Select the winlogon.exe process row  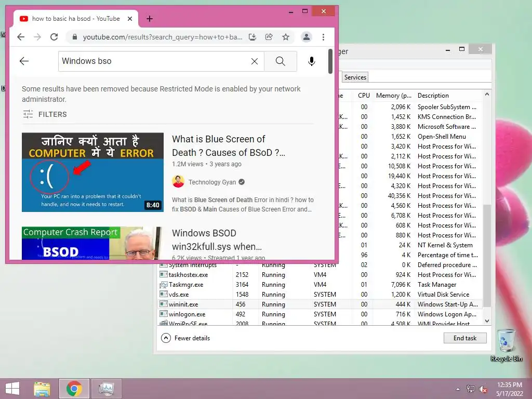[320, 314]
